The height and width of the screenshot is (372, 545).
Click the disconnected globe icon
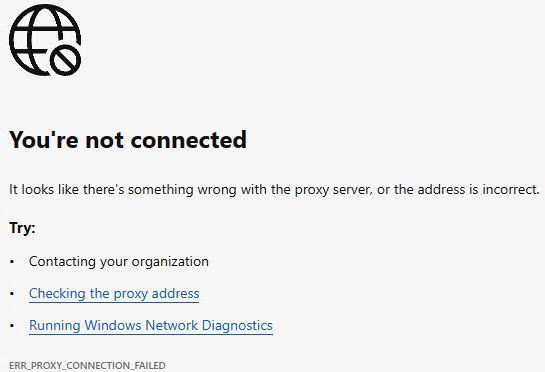pos(45,40)
